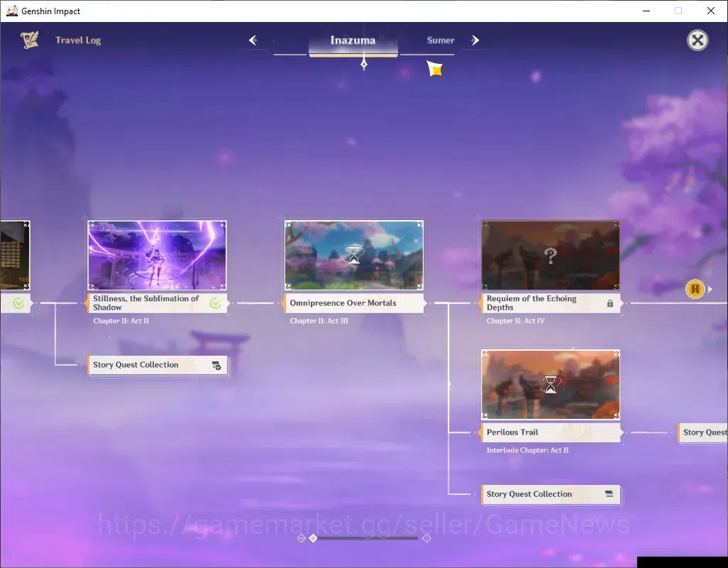Click question mark icon on Requiem thumbnail
Viewport: 728px width, 568px height.
[x=550, y=255]
